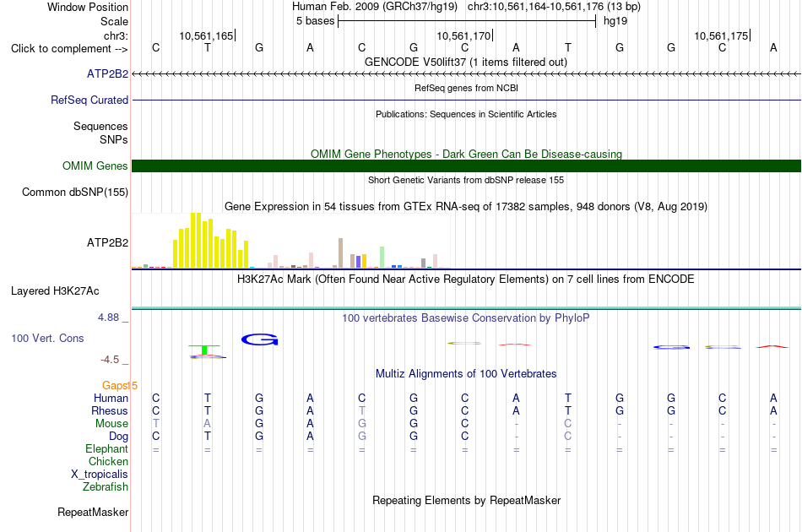The image size is (802, 532).
Task: Click the '5 bases' scale bar
Action: click(x=467, y=21)
